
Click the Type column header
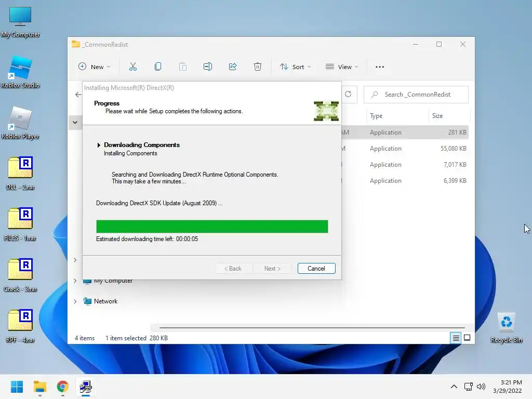pos(397,116)
